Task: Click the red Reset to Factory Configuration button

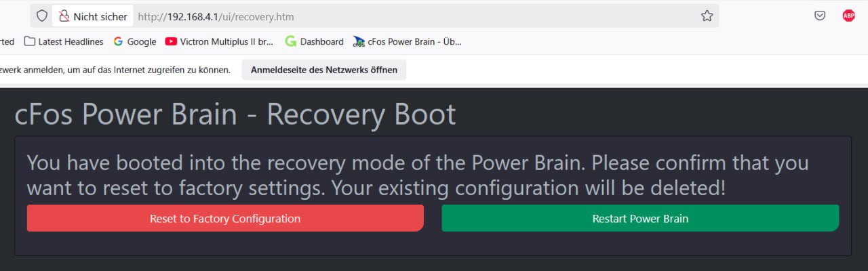Action: 225,218
